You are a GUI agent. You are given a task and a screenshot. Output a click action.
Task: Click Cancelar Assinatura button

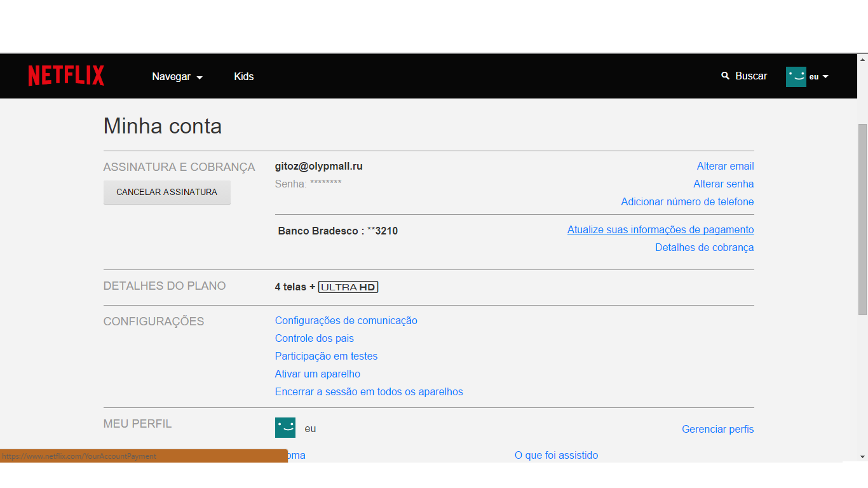pyautogui.click(x=167, y=192)
